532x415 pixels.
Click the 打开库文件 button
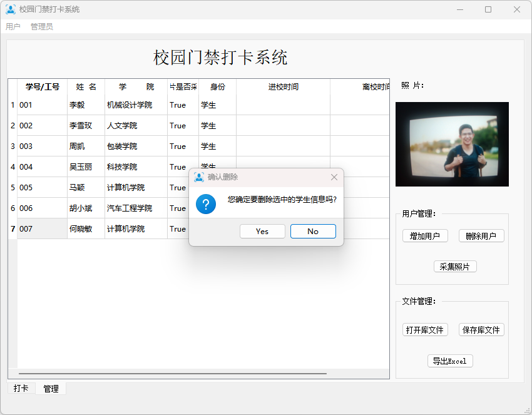[425, 330]
